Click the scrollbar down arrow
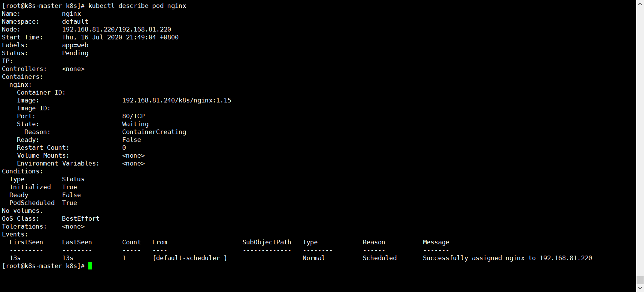Screen dimensions: 644x292 click(x=640, y=288)
